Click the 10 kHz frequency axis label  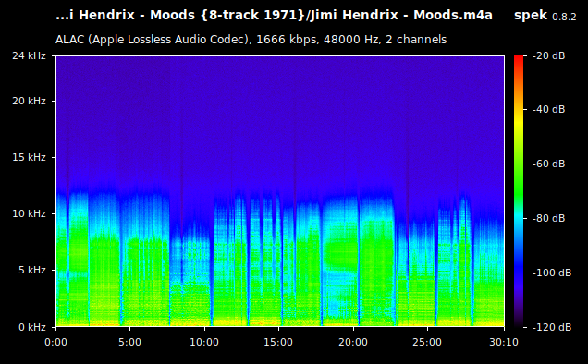click(x=29, y=213)
